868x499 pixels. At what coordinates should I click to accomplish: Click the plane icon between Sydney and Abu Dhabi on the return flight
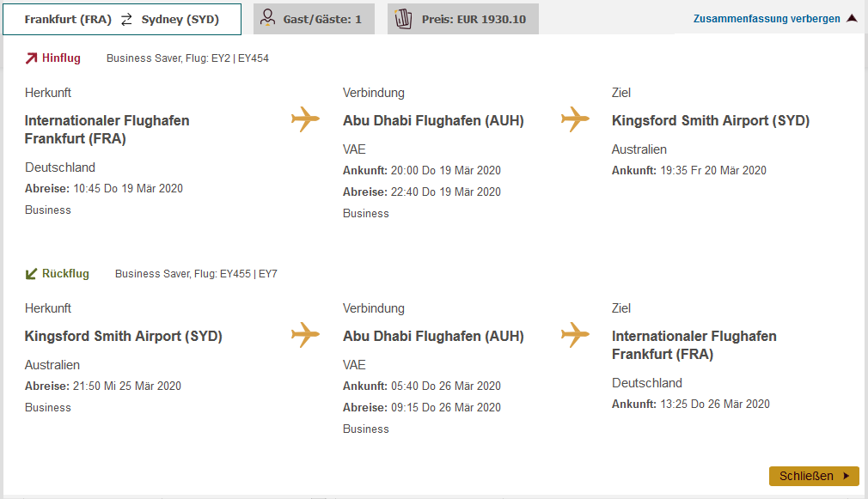pyautogui.click(x=305, y=334)
